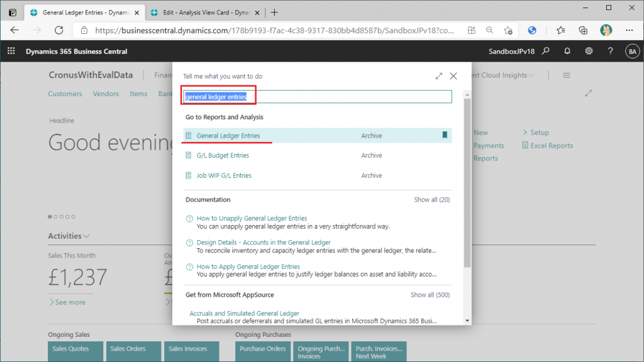
Task: Expand the Tell Me dialog to full size
Action: (x=438, y=76)
